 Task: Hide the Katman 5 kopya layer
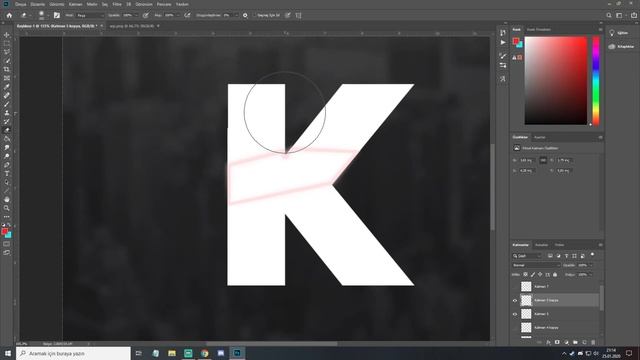click(515, 300)
